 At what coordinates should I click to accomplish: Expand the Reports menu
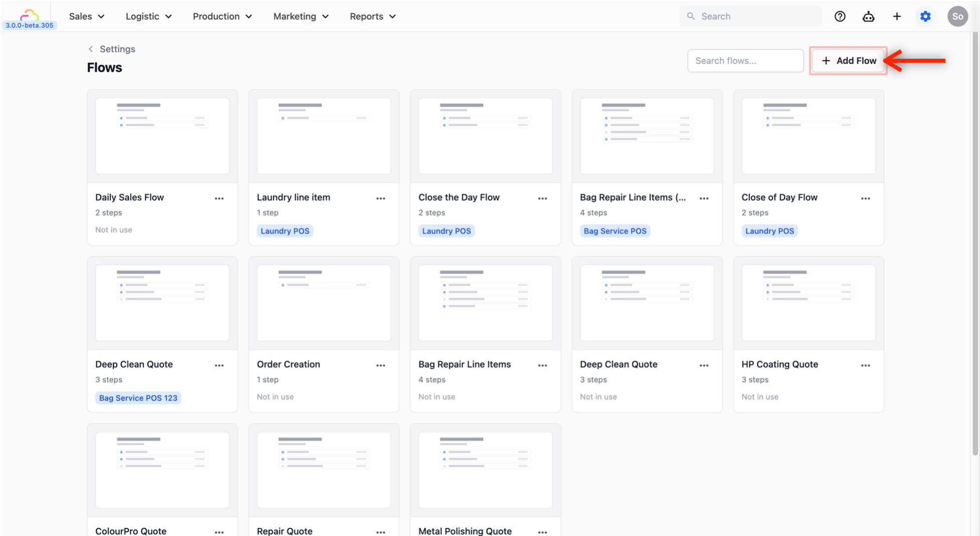(x=373, y=17)
